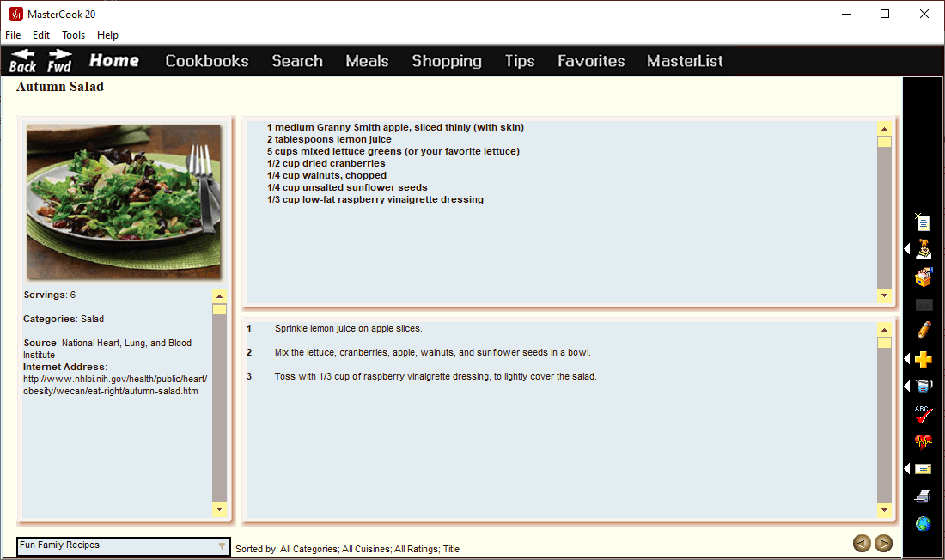The height and width of the screenshot is (560, 945).
Task: Click the directions panel scrollbar thumb
Action: pyautogui.click(x=884, y=343)
